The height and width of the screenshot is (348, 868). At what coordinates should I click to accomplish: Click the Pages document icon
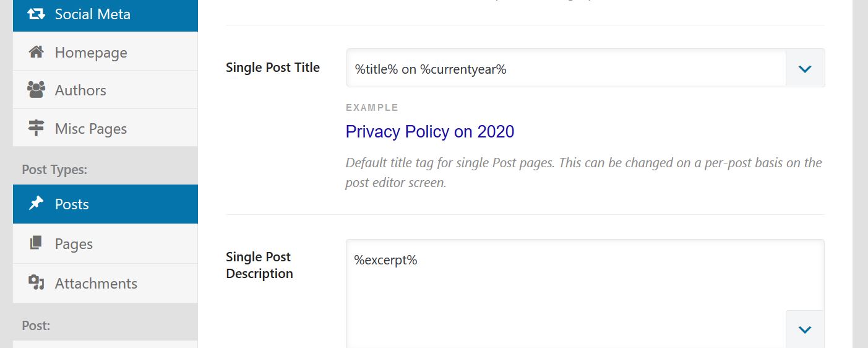(x=37, y=243)
